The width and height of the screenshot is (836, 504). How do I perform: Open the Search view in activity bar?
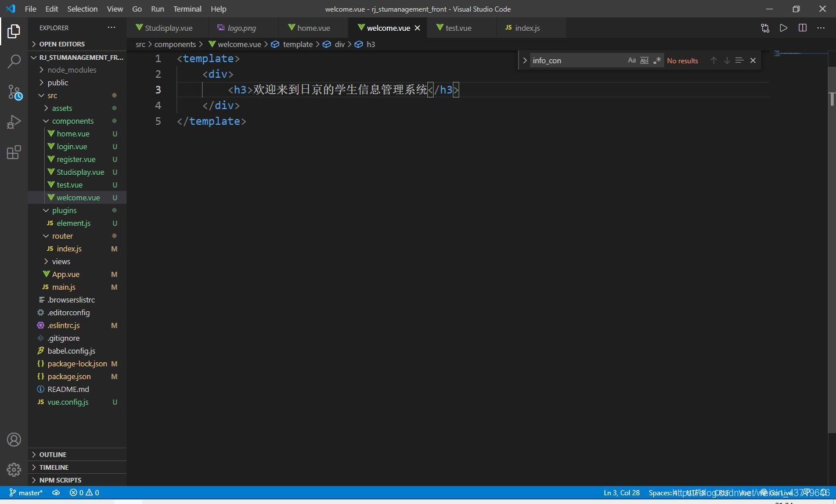14,62
